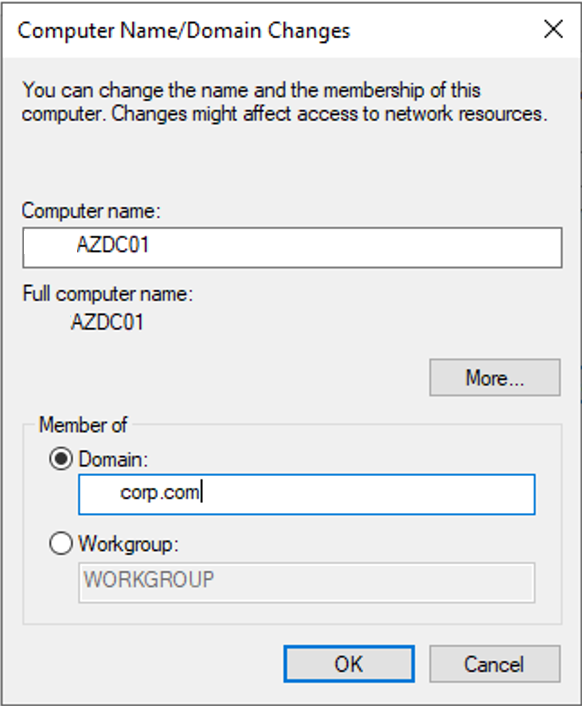Click the corp.com text in Domain box
The height and width of the screenshot is (706, 582).
160,493
